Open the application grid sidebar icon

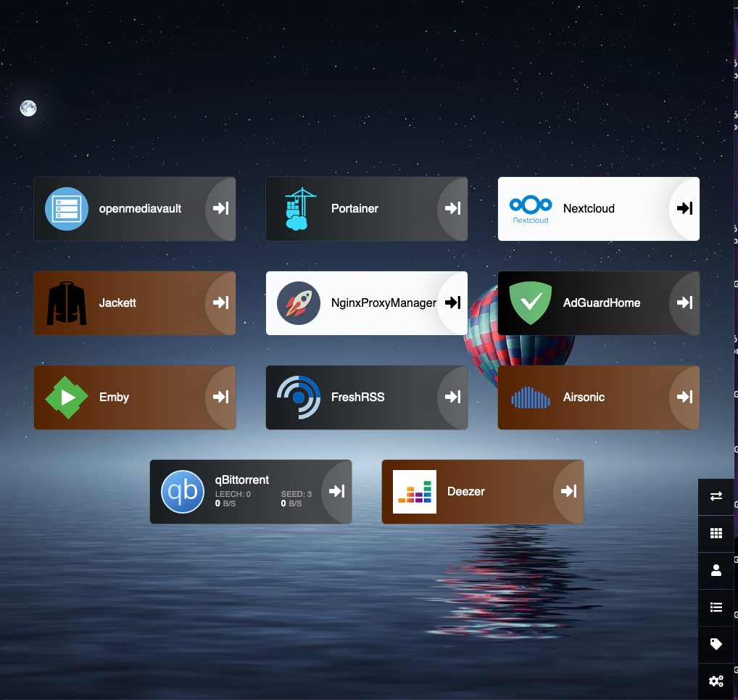(x=716, y=533)
